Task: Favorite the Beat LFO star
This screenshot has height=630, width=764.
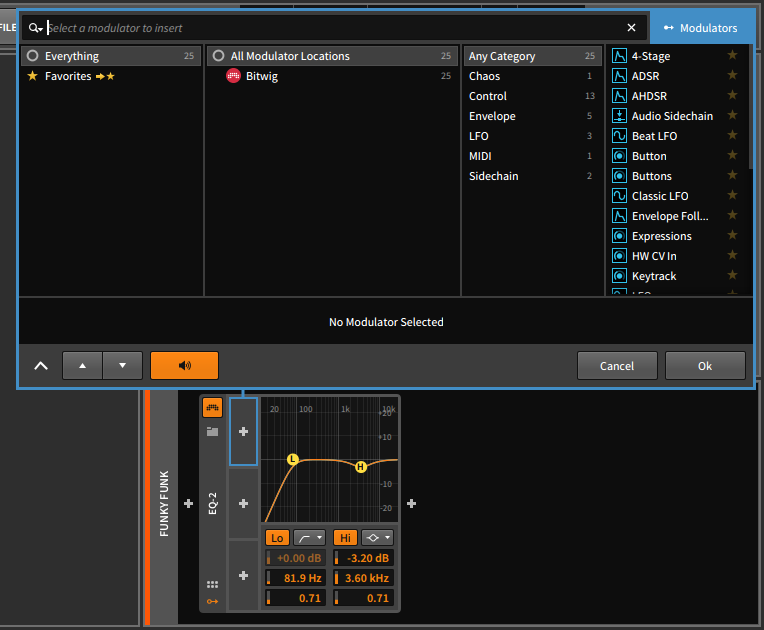Action: [x=732, y=135]
